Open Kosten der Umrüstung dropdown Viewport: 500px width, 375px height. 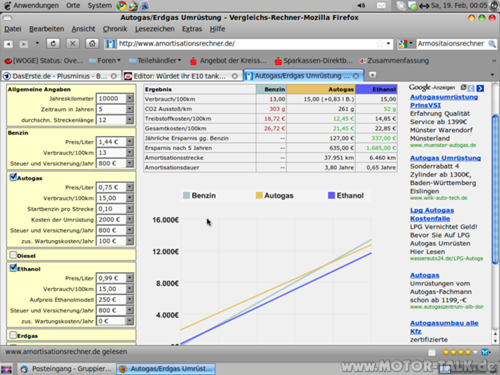(x=130, y=219)
